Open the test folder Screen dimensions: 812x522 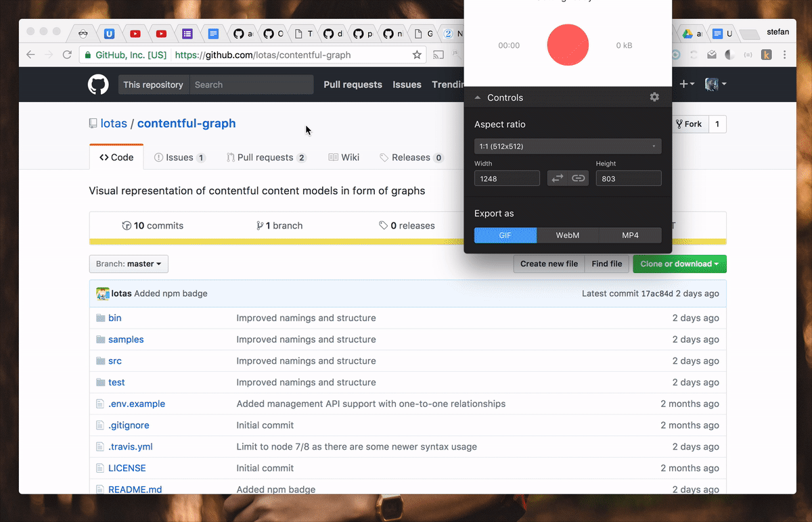pyautogui.click(x=116, y=382)
